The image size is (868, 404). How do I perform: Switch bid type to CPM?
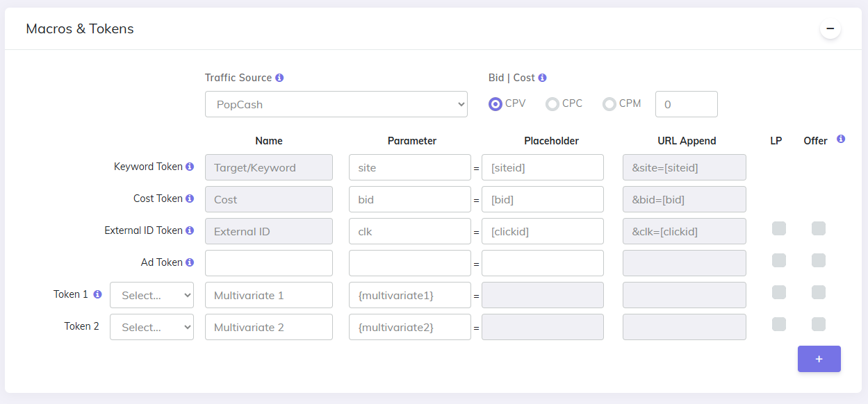(609, 103)
